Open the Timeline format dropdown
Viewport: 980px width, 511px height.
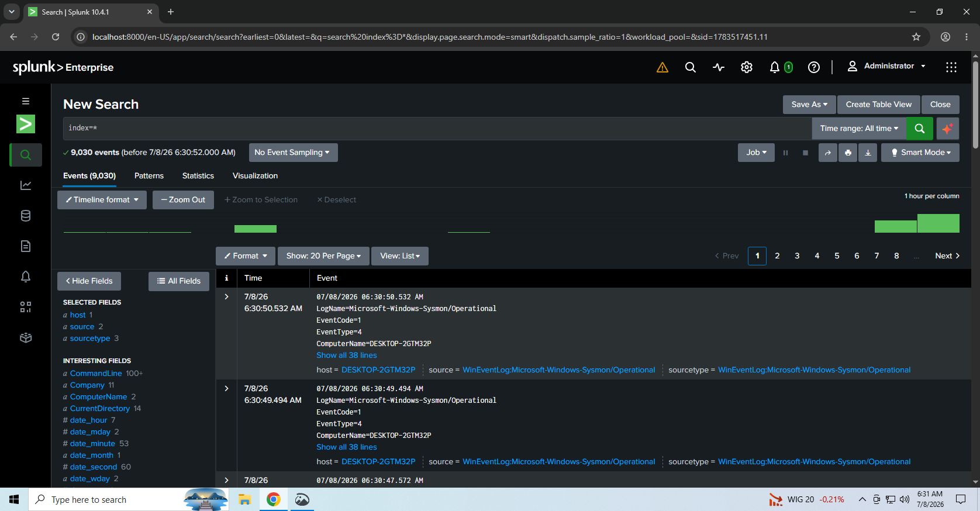coord(102,200)
